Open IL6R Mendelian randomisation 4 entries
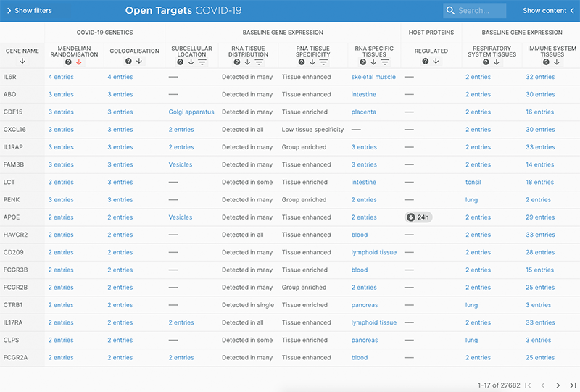This screenshot has height=392, width=580. tap(61, 77)
